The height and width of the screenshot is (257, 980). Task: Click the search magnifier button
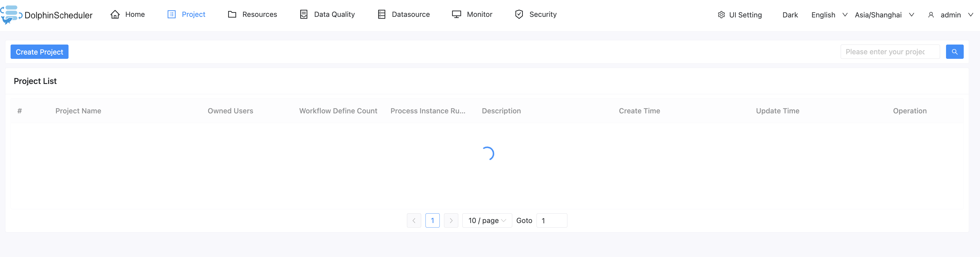(x=955, y=52)
